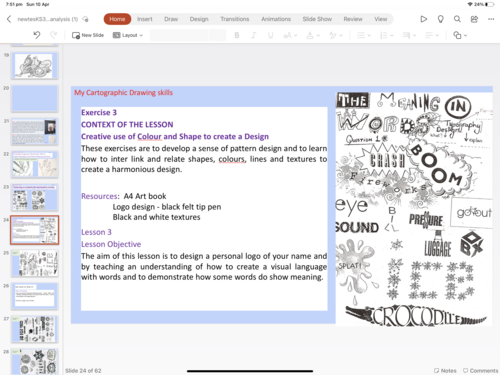Switch to the Slide Show tab
The height and width of the screenshot is (375, 500).
click(317, 19)
